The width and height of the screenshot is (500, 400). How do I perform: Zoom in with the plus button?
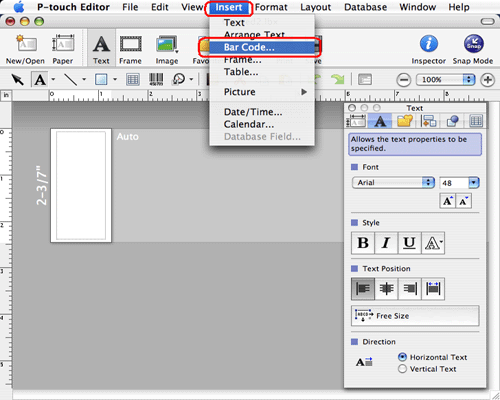pos(487,80)
